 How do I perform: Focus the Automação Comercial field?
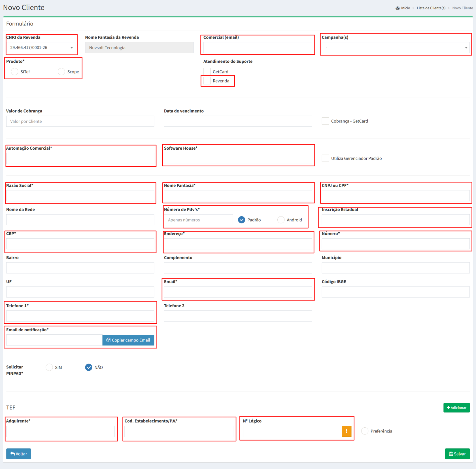(80, 158)
